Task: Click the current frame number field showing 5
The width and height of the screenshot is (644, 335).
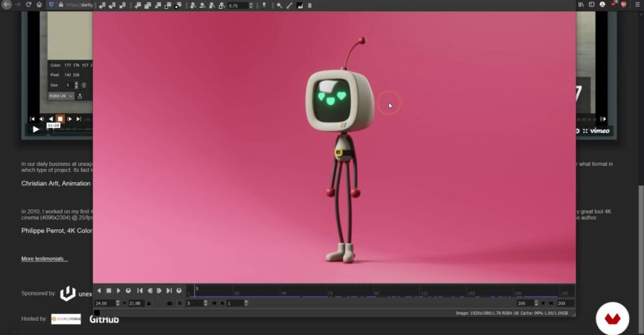Action: pos(195,304)
